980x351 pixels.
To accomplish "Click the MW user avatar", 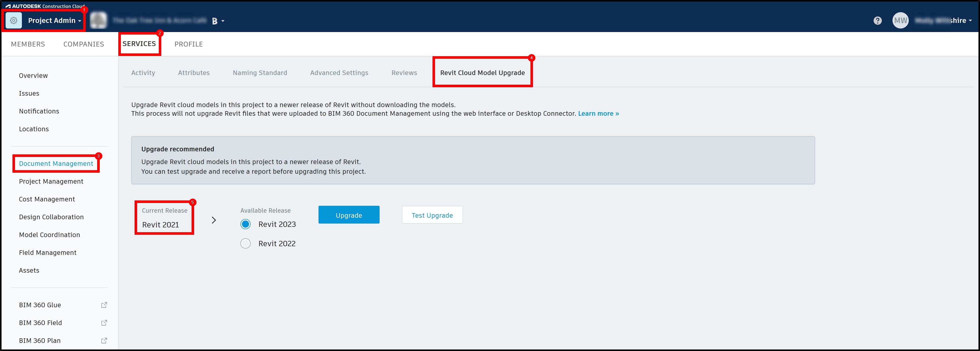I will (x=900, y=20).
